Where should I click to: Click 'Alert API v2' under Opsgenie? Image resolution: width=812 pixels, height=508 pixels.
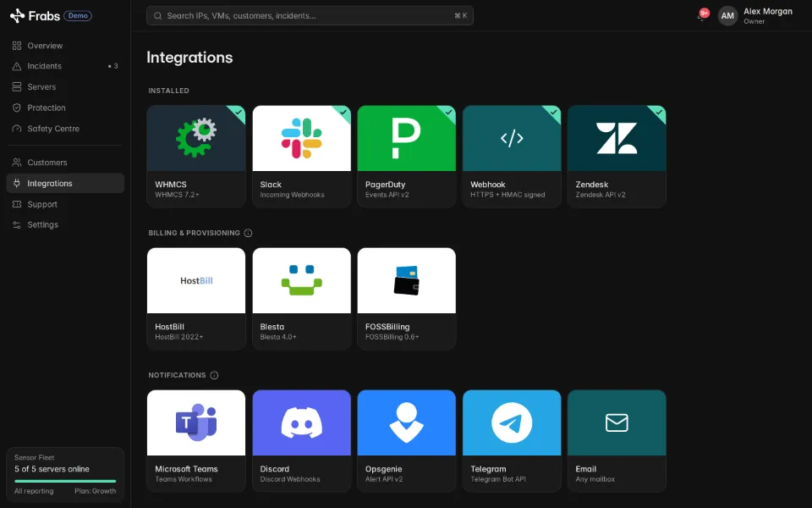pyautogui.click(x=384, y=479)
